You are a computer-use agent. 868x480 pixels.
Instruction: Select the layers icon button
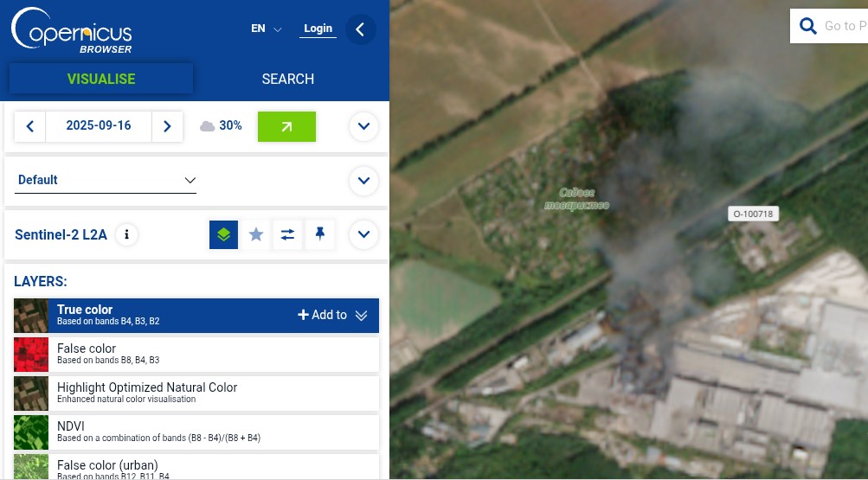[x=223, y=235]
